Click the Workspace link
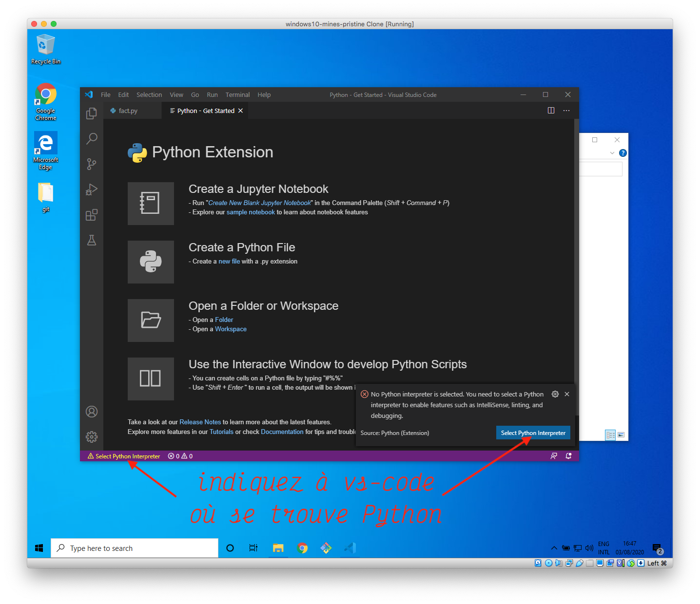The image size is (700, 604). pyautogui.click(x=231, y=329)
